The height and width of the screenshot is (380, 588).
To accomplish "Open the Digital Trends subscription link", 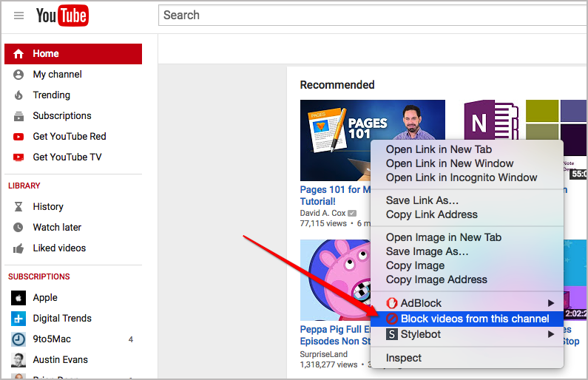I will pyautogui.click(x=62, y=318).
